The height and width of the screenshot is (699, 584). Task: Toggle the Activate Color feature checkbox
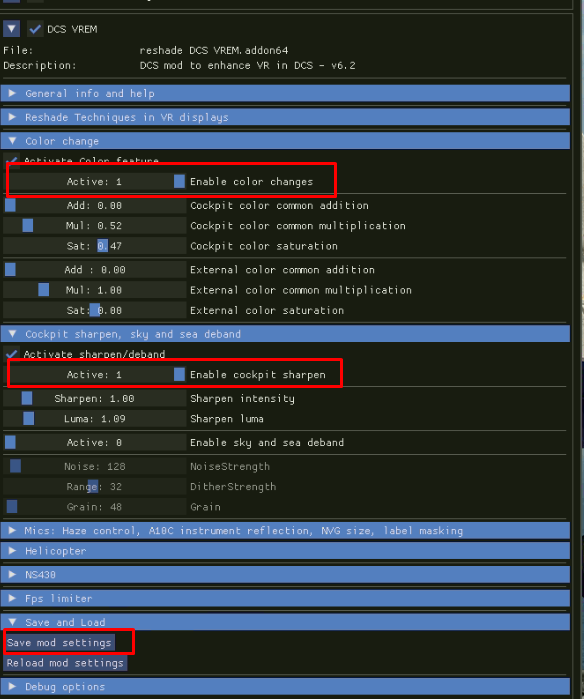pos(12,158)
